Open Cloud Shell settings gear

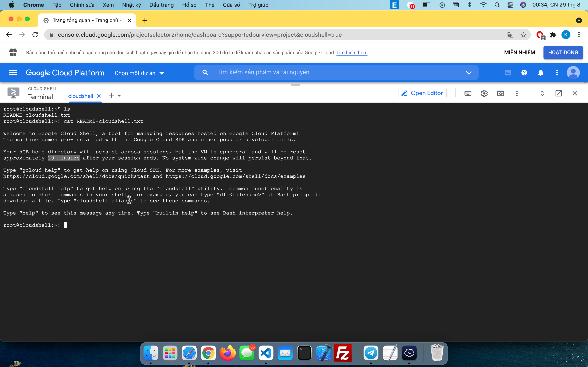484,93
